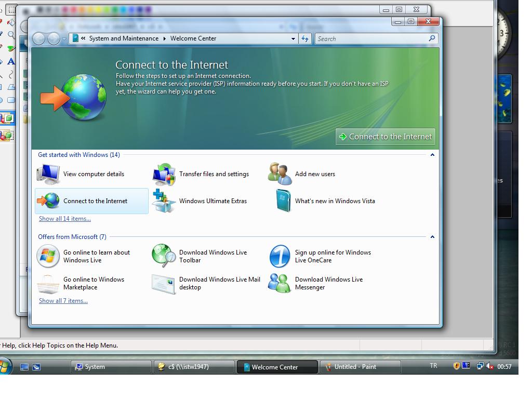This screenshot has height=399, width=532.
Task: Open the address bar dropdown arrow
Action: coord(293,38)
